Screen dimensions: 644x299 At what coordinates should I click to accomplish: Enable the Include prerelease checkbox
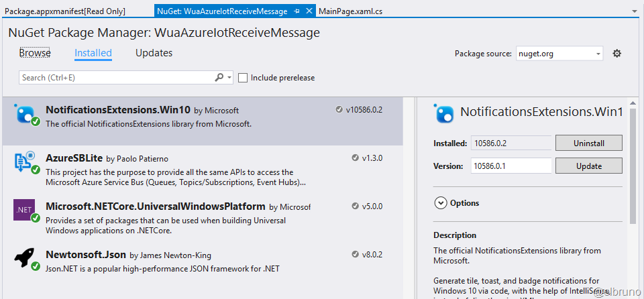click(x=243, y=78)
